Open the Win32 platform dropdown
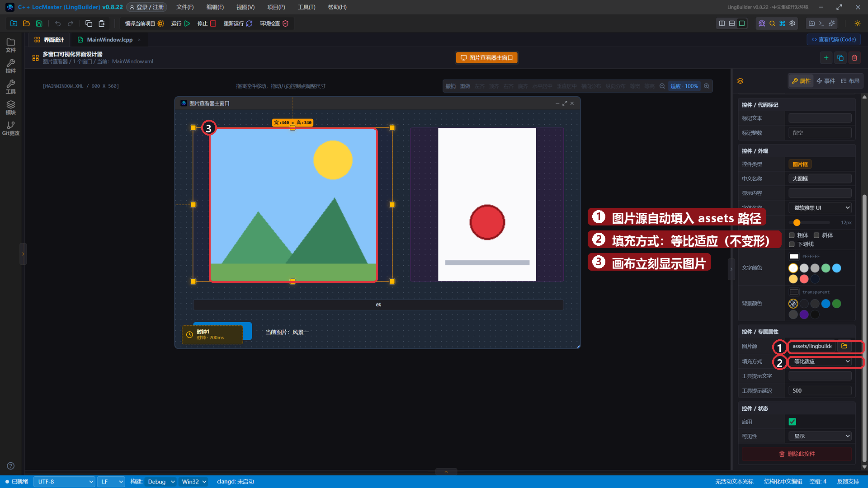 point(194,482)
